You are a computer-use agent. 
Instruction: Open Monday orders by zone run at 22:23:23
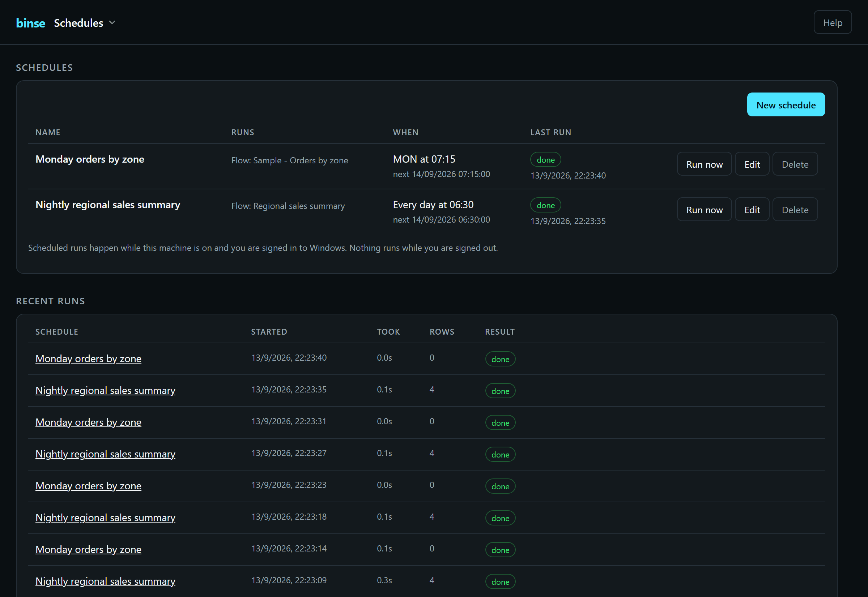(x=88, y=486)
